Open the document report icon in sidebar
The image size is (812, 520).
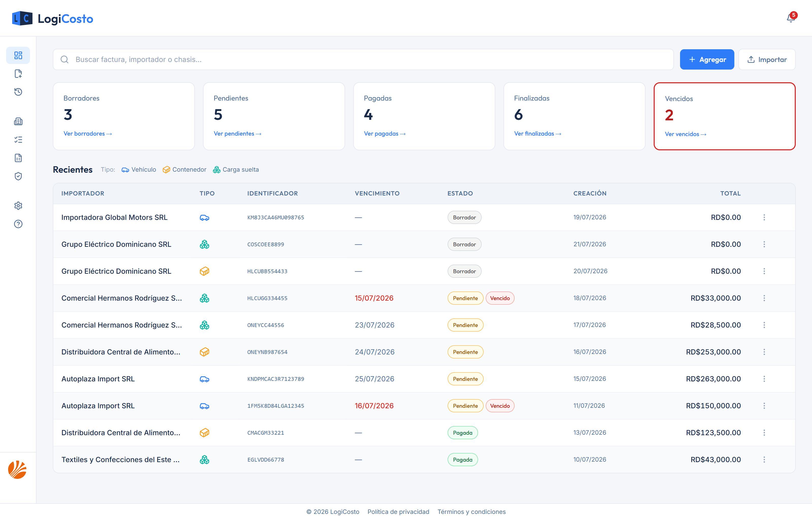(x=18, y=158)
